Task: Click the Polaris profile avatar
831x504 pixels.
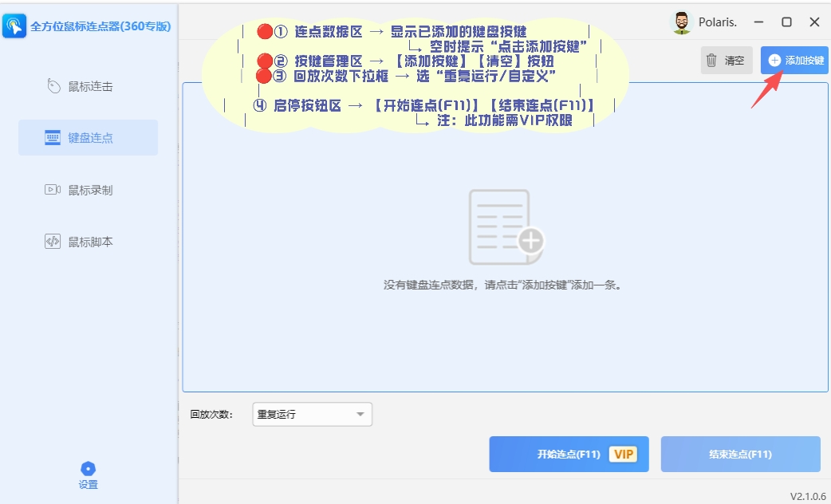Action: (x=681, y=22)
